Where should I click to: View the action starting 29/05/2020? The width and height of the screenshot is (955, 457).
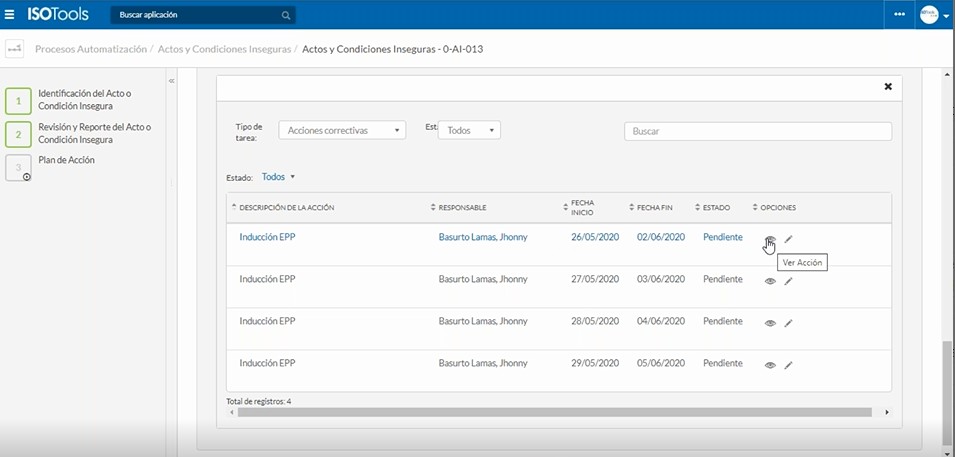[770, 366]
